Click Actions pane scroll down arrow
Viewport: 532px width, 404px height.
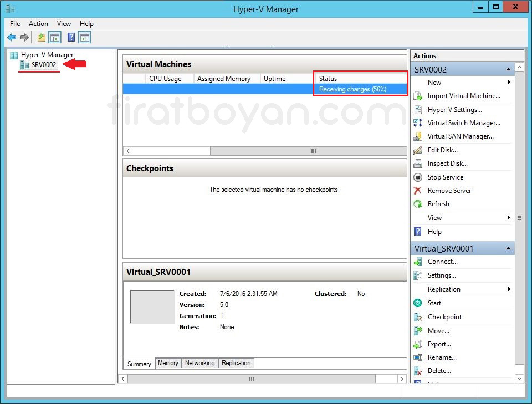pyautogui.click(x=519, y=379)
